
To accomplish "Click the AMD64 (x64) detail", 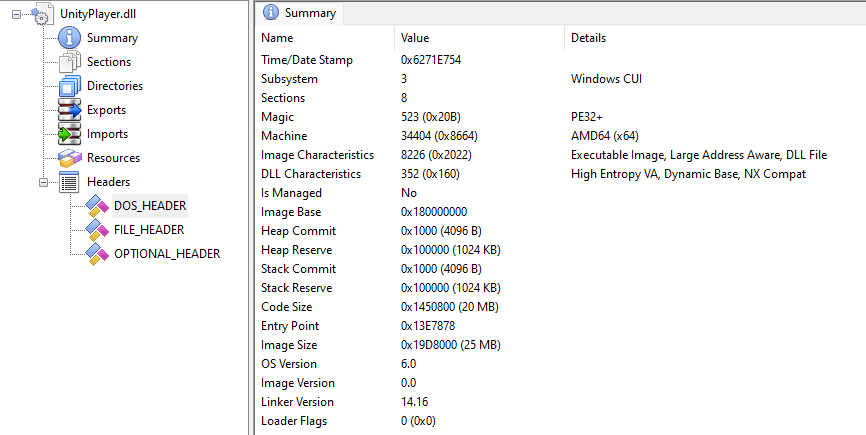I will pyautogui.click(x=605, y=136).
